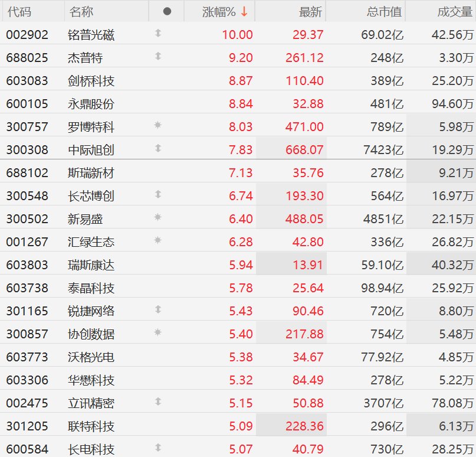Select stock code 001267
The width and height of the screenshot is (476, 457).
click(x=27, y=242)
